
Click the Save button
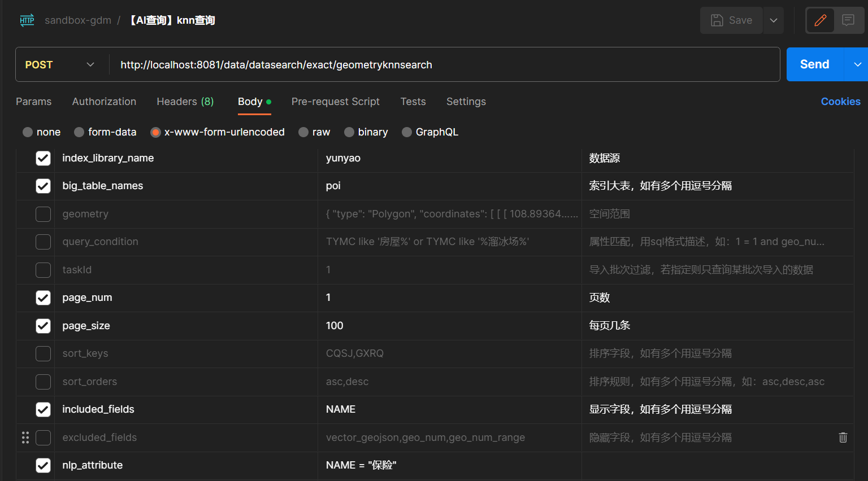pos(731,20)
